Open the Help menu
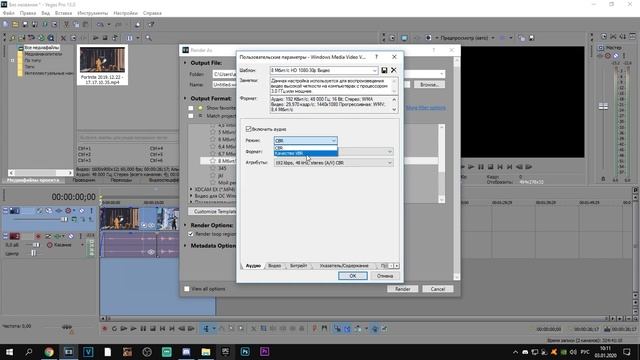 coord(152,13)
